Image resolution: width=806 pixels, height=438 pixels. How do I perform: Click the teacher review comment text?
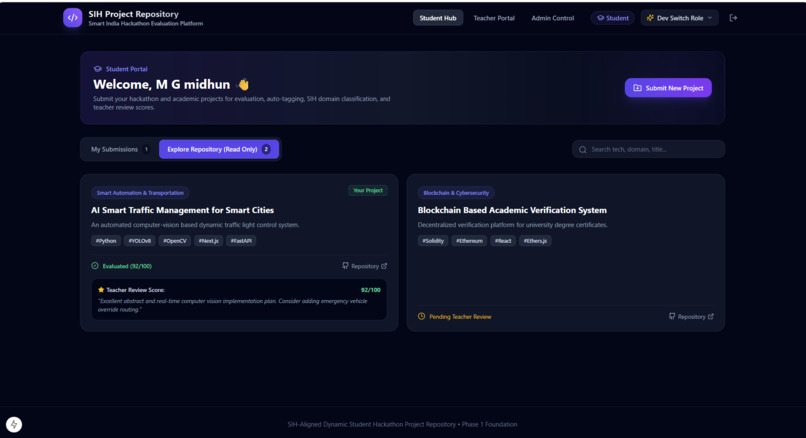pos(232,305)
